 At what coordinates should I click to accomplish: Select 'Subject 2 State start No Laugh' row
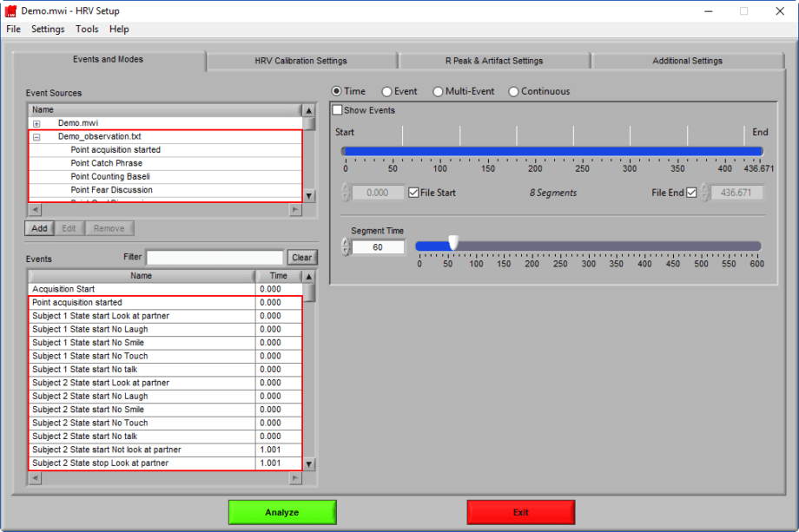tap(166, 396)
